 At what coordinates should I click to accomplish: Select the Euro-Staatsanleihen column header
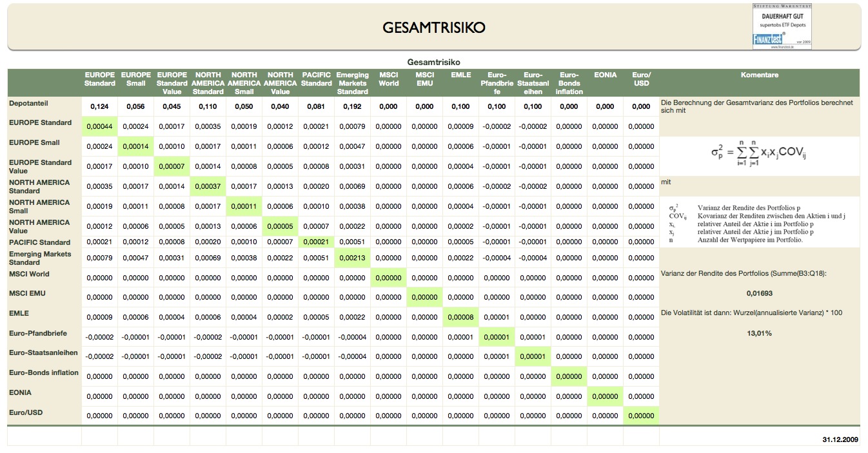533,83
